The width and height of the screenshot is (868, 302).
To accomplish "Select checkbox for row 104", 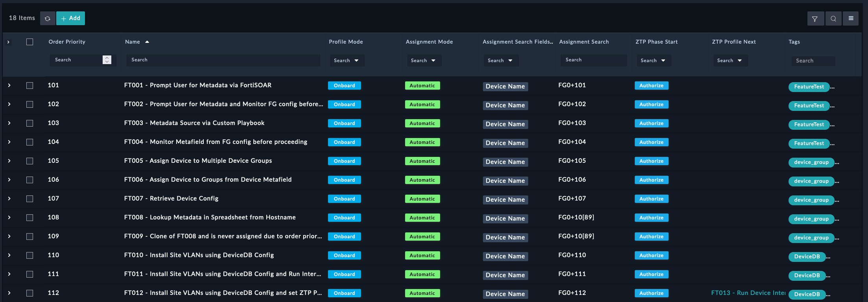I will 29,142.
